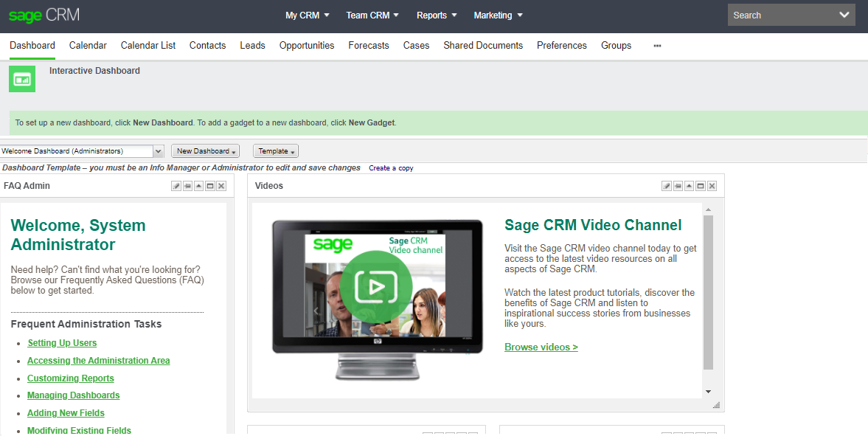Switch to the Cases tab
This screenshot has height=436, width=868.
(x=416, y=46)
